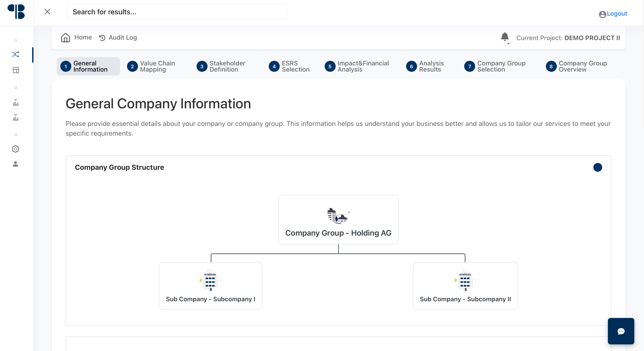Select Sub Company - Subcompany II node
Screen dimensions: 644x351
(x=465, y=286)
